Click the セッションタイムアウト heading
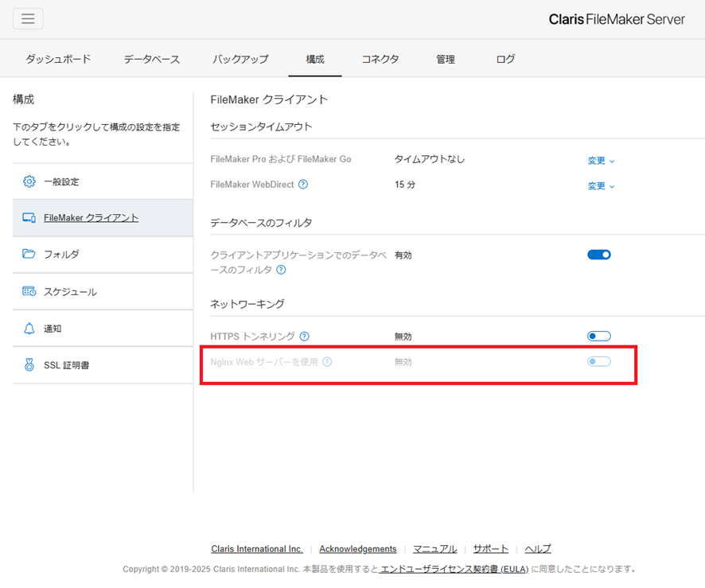The width and height of the screenshot is (705, 588). coord(261,127)
